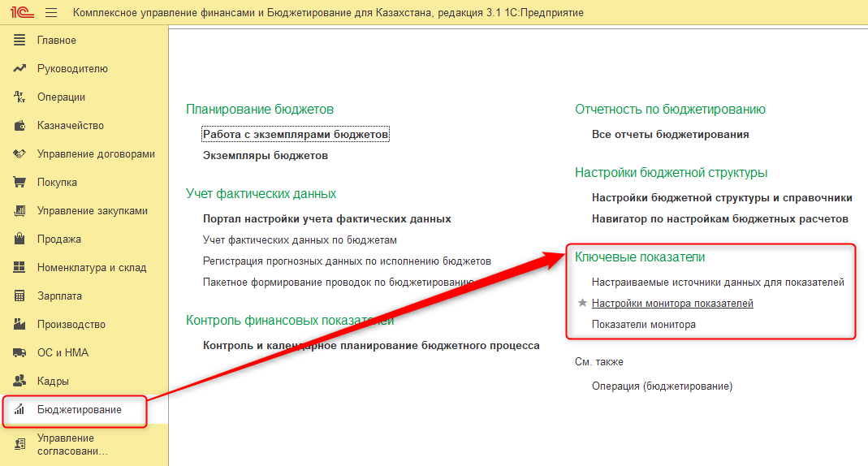Click the См. также label
The height and width of the screenshot is (466, 868).
pyautogui.click(x=598, y=362)
